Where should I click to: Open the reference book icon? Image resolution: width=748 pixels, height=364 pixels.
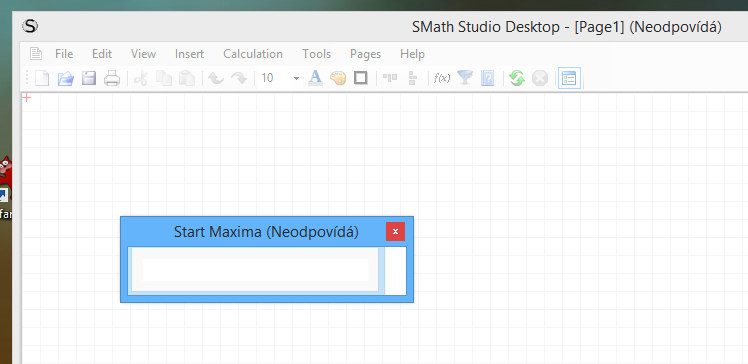click(488, 78)
